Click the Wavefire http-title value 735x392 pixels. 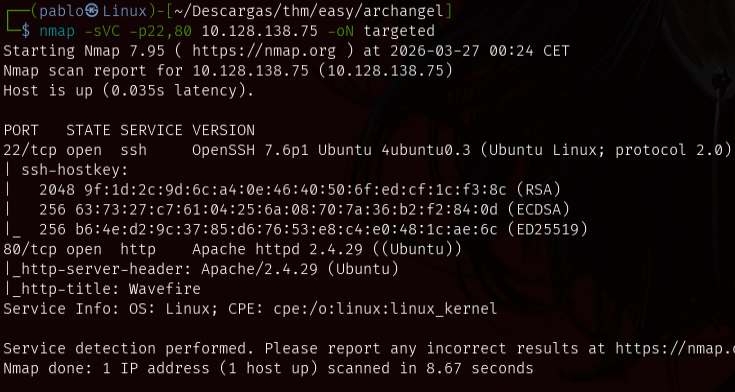coord(165,289)
